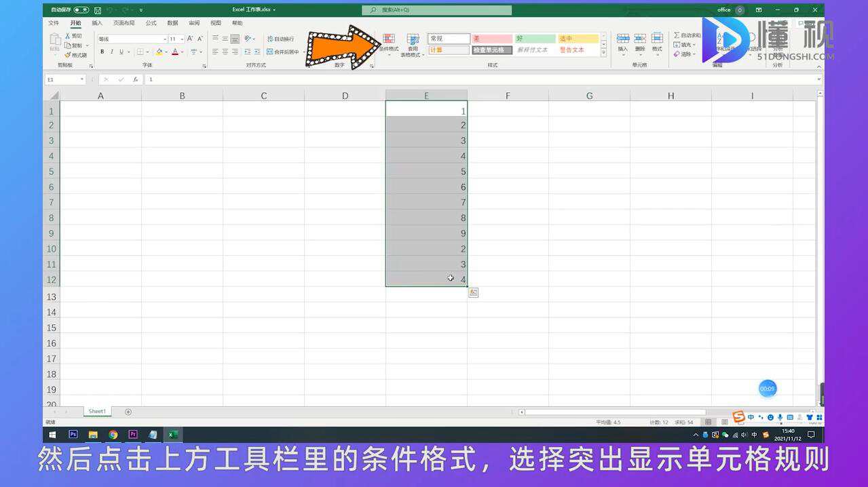Switch to the 视图 View tab
The width and height of the screenshot is (868, 487).
(x=216, y=23)
